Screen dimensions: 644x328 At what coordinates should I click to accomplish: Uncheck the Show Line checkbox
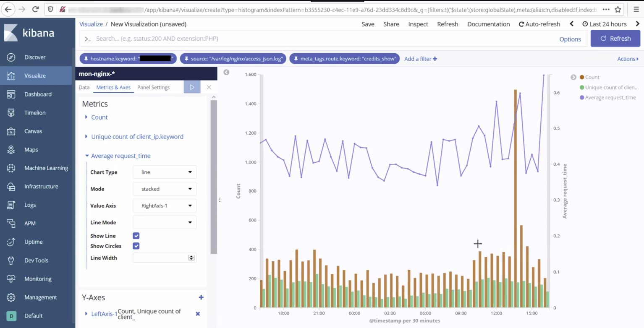coord(136,236)
